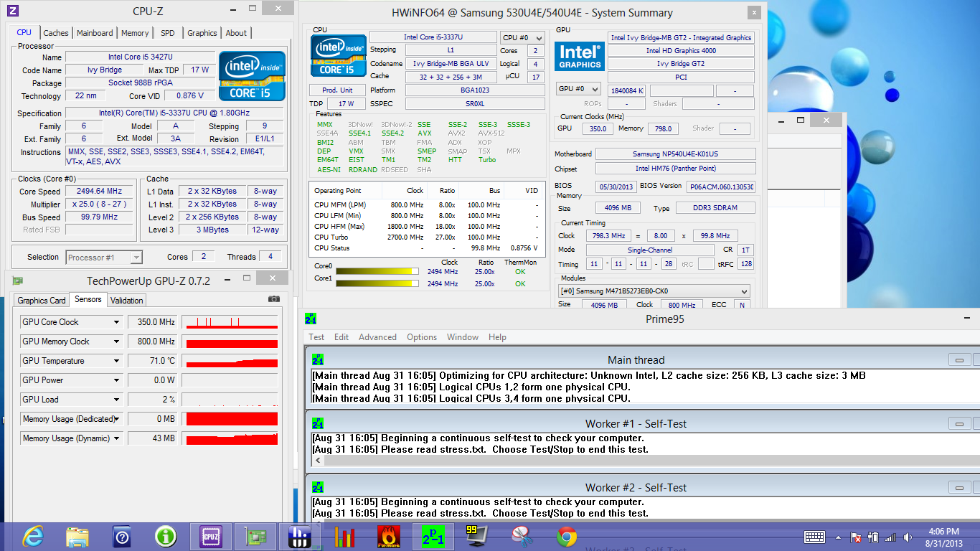980x551 pixels.
Task: Click the Core Speed value 2494.64 MHz
Action: (x=99, y=192)
